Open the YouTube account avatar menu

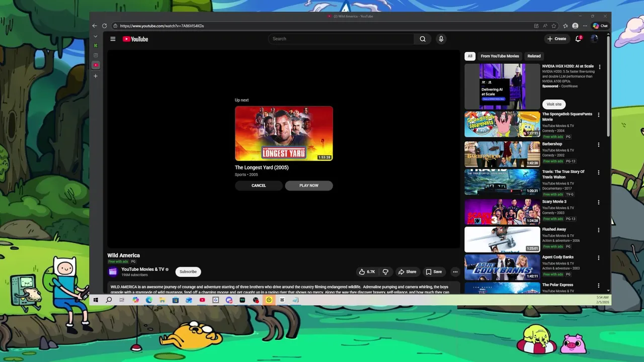coord(594,39)
